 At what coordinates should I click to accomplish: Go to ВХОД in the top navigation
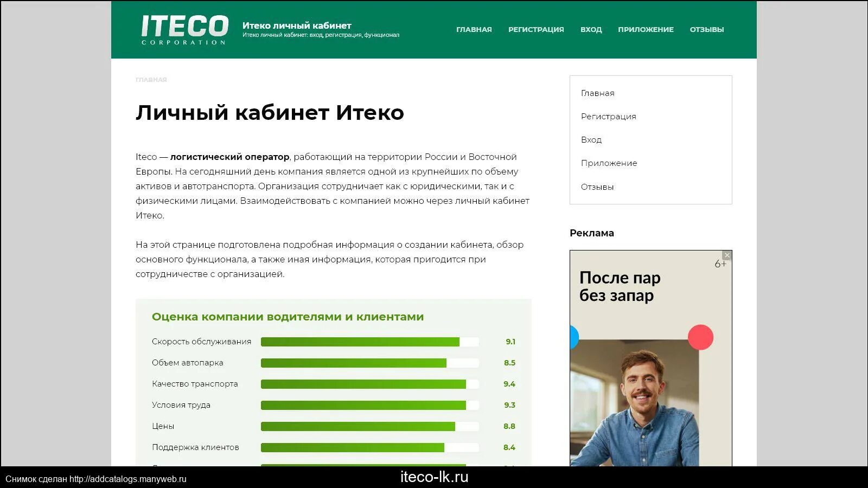point(591,30)
